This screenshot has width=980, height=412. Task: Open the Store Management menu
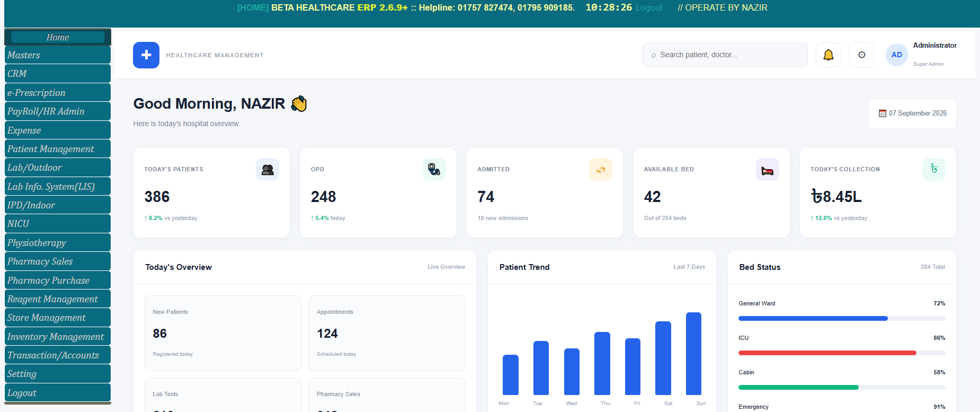pos(58,318)
